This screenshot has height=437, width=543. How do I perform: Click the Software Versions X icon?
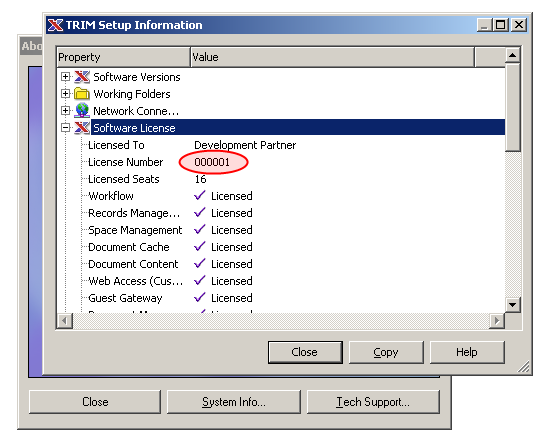pyautogui.click(x=82, y=77)
